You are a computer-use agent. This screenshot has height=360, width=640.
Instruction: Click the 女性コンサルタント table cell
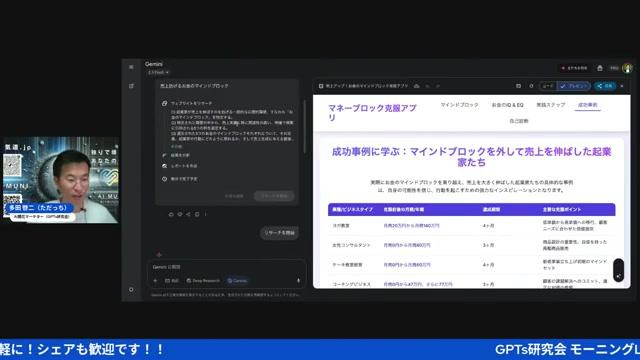[351, 245]
